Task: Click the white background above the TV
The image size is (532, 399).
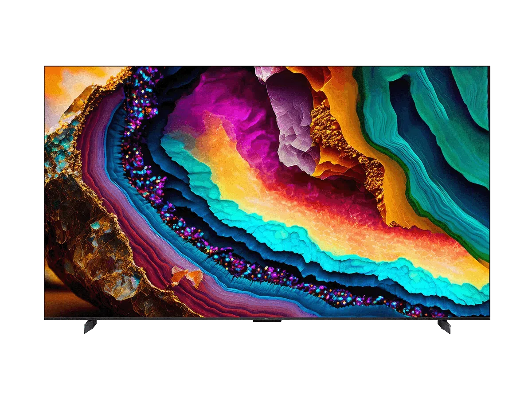Action: tap(266, 31)
